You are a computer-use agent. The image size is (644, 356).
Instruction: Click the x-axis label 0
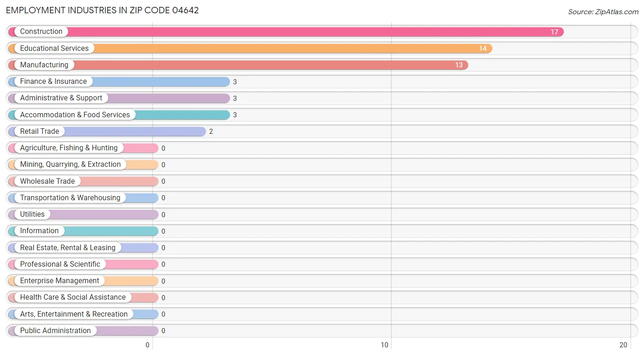147,345
